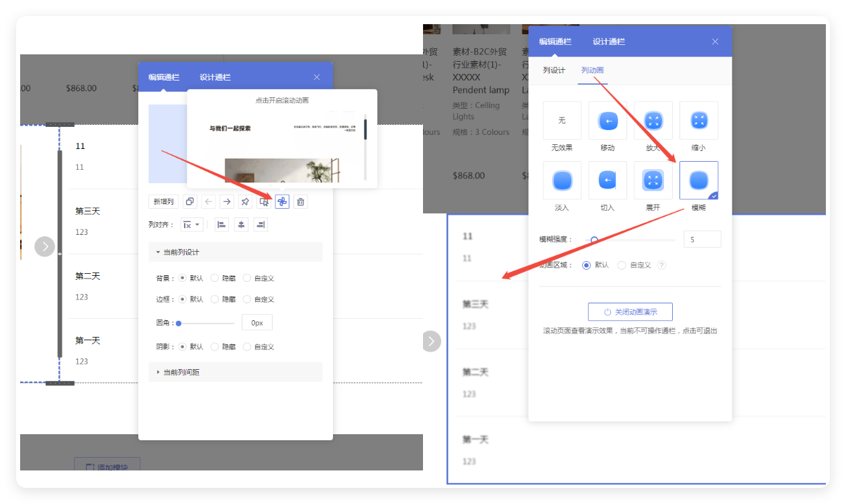Switch to the 列设计 tab
The image size is (846, 504).
pos(554,70)
